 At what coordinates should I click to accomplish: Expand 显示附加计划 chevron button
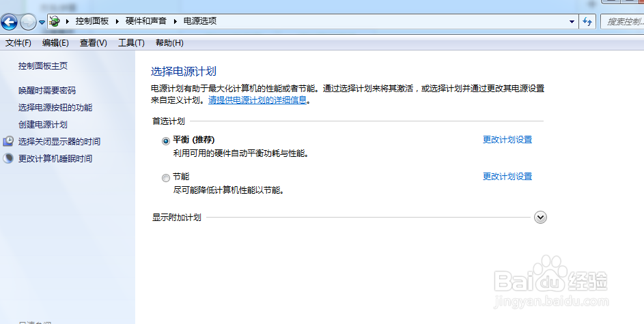(x=540, y=218)
